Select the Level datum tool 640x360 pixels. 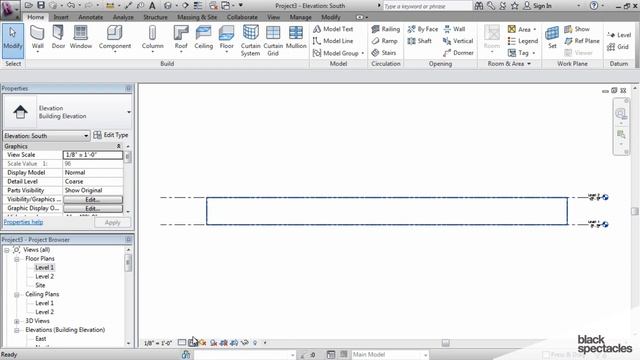[619, 35]
